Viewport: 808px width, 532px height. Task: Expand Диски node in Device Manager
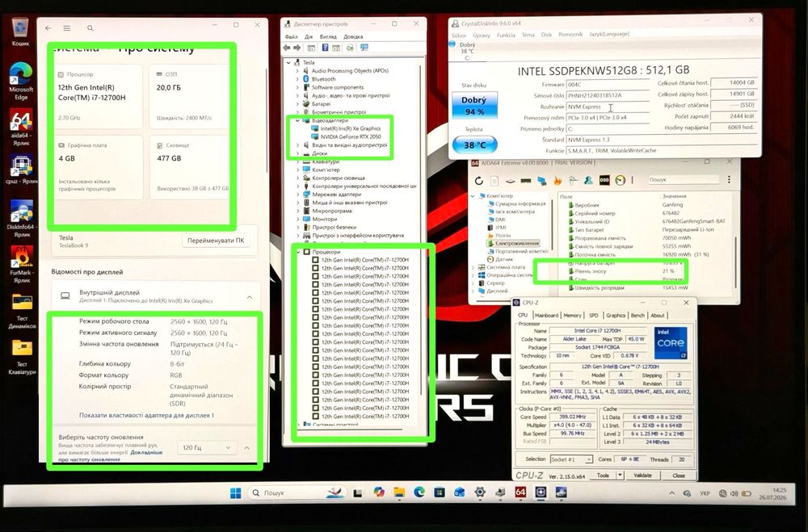coord(297,153)
